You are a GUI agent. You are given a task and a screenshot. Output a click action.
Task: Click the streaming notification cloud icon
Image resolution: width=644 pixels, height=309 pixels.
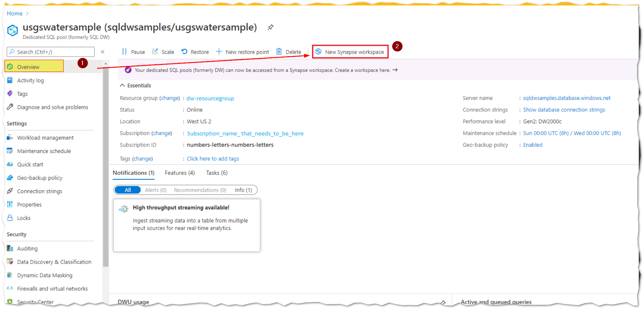pyautogui.click(x=123, y=209)
